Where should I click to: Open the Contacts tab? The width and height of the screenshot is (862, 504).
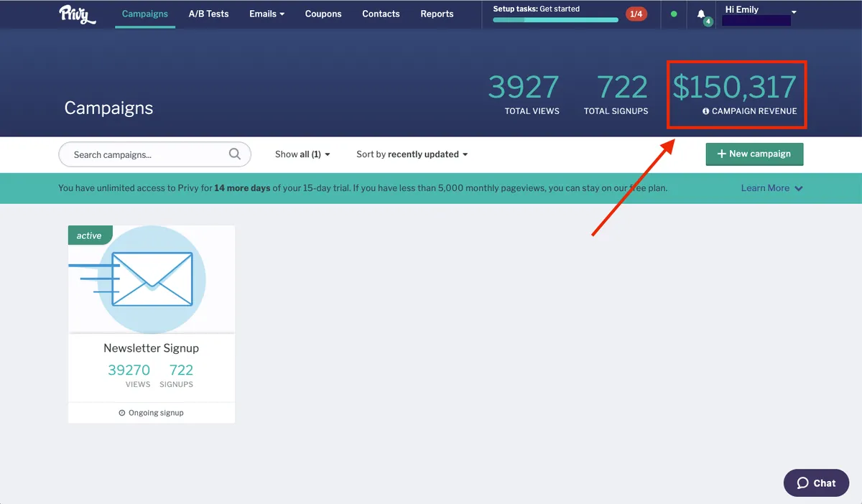[381, 14]
